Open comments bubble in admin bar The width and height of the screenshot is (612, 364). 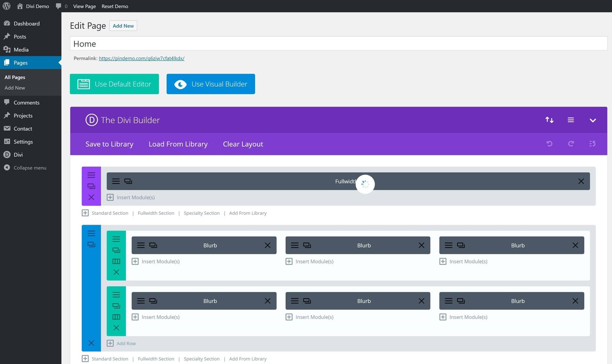point(62,6)
